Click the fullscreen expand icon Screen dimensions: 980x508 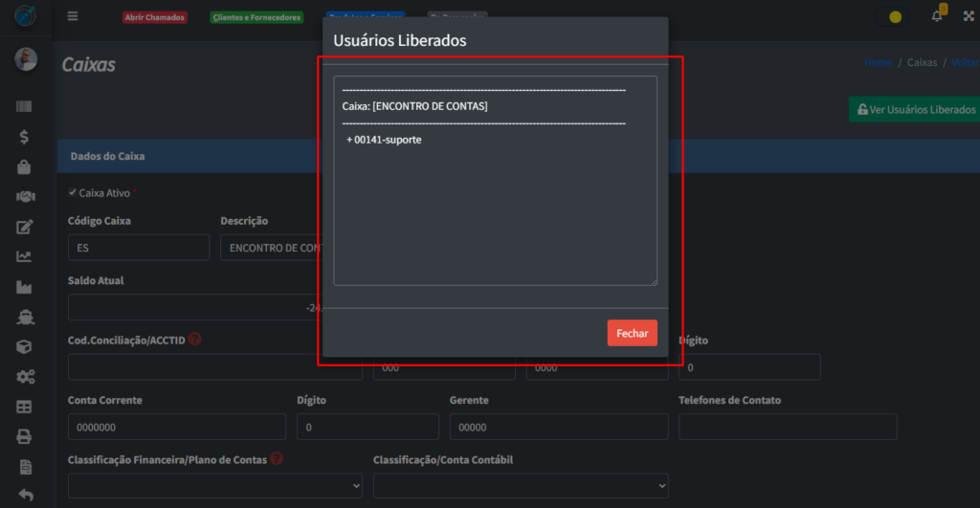coord(967,16)
